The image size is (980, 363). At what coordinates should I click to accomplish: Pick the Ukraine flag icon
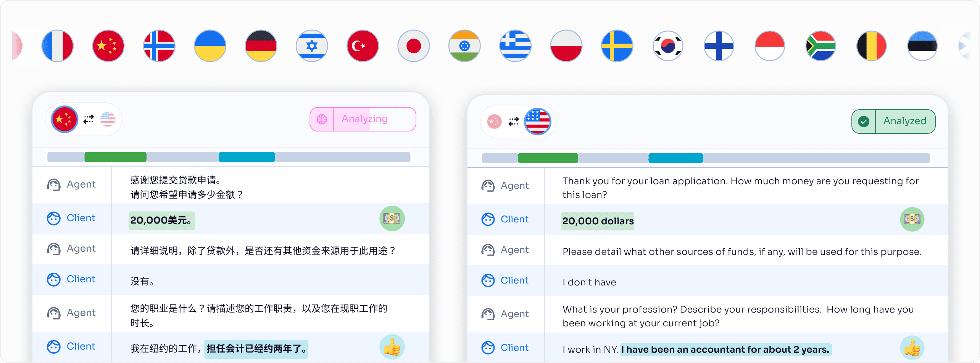coord(210,46)
